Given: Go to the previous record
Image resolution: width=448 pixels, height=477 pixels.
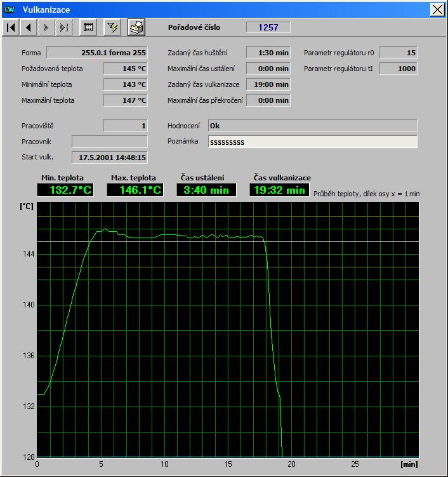Looking at the screenshot, I should [x=29, y=27].
